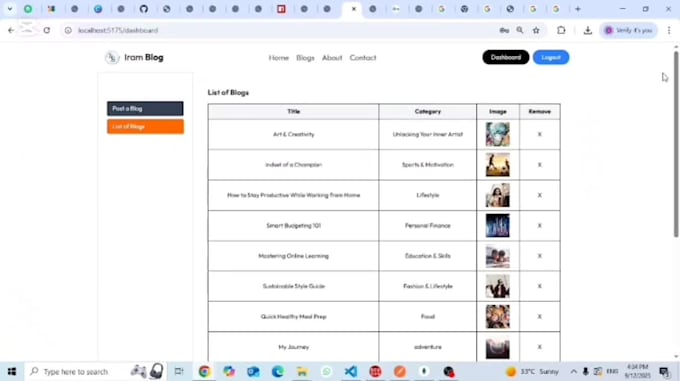Expand the tab search dropdown arrow
Viewport: 680px width, 381px height.
tap(10, 9)
